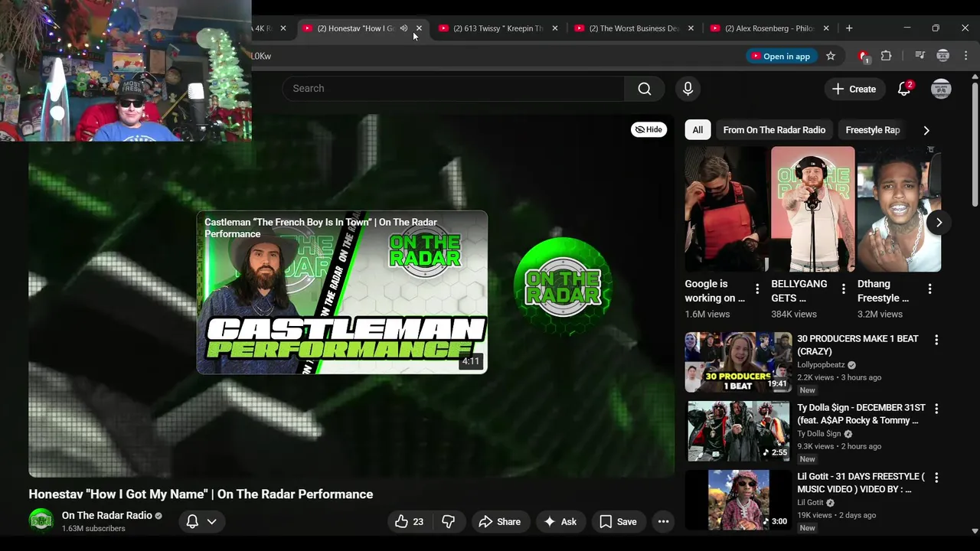The width and height of the screenshot is (980, 551).
Task: Open the Ty Dolla $ign DECEMBER 31ST thumbnail
Action: (738, 431)
